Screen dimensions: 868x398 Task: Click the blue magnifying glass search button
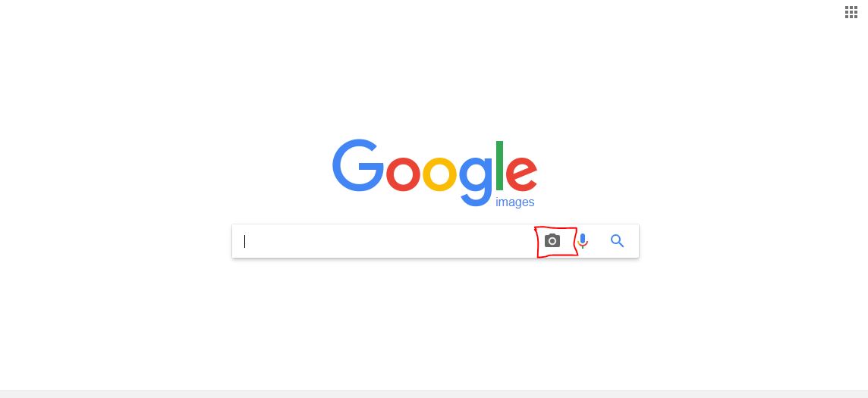[617, 240]
